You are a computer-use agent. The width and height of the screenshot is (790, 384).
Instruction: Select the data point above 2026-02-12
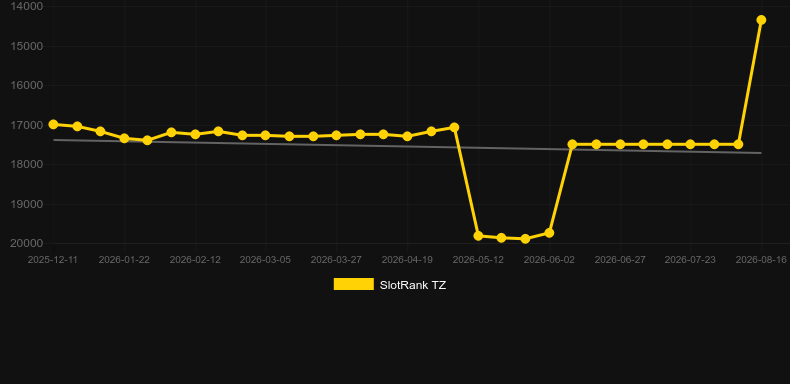pos(195,134)
